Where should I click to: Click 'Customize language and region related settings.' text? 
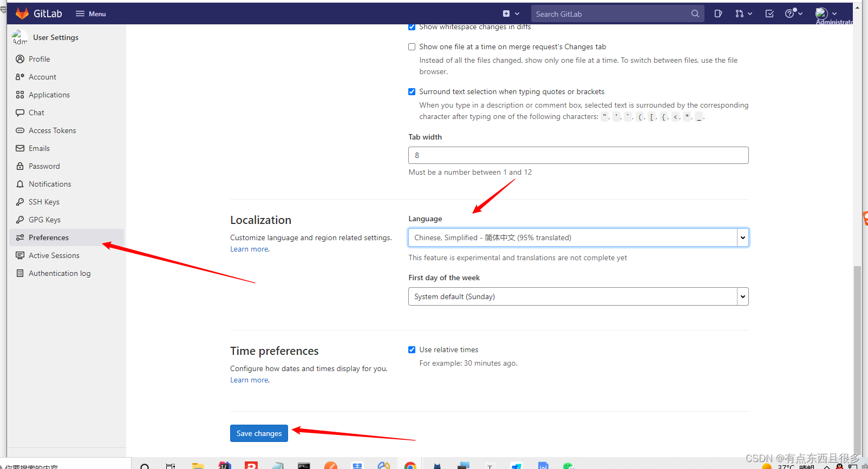coord(311,237)
